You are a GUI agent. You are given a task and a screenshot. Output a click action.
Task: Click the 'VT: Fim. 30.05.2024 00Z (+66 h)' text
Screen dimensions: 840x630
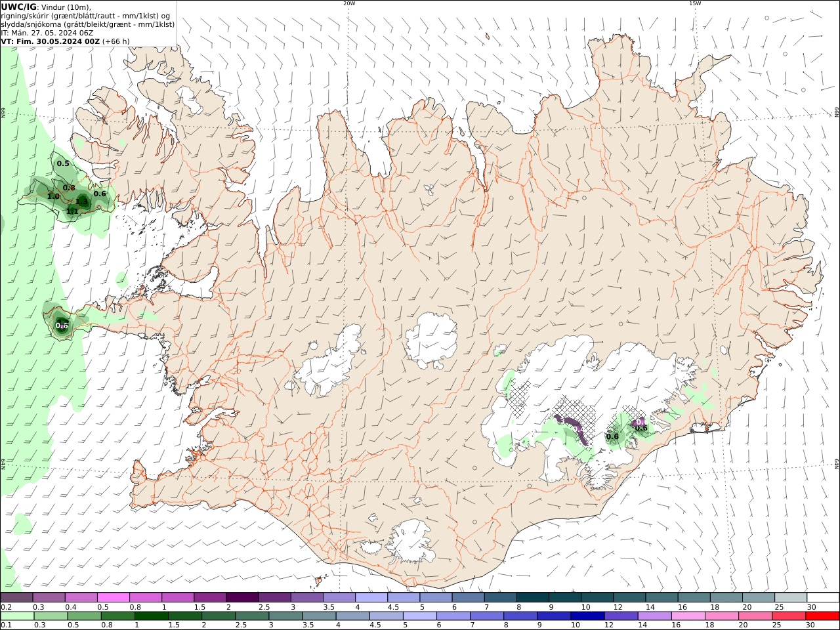pyautogui.click(x=65, y=41)
